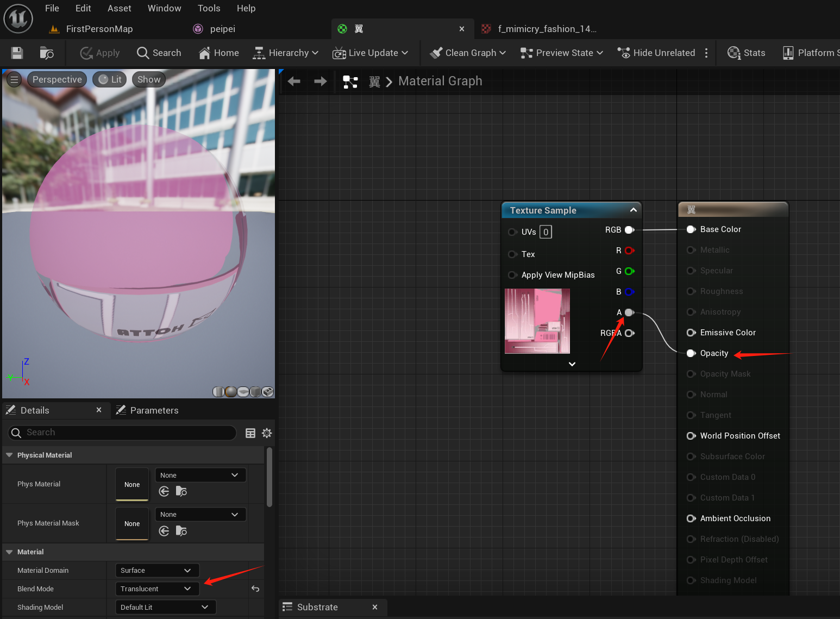Open the Asset menu
Screen dimensions: 840x619
[120, 8]
